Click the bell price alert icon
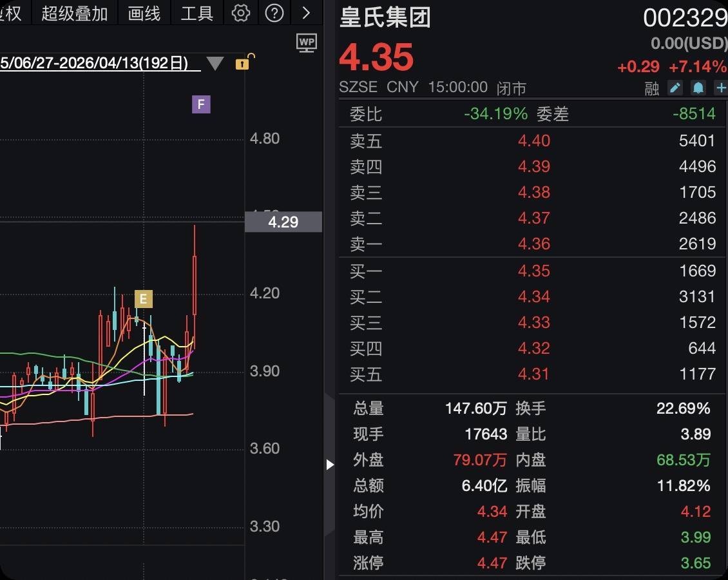The width and height of the screenshot is (728, 580). point(698,88)
